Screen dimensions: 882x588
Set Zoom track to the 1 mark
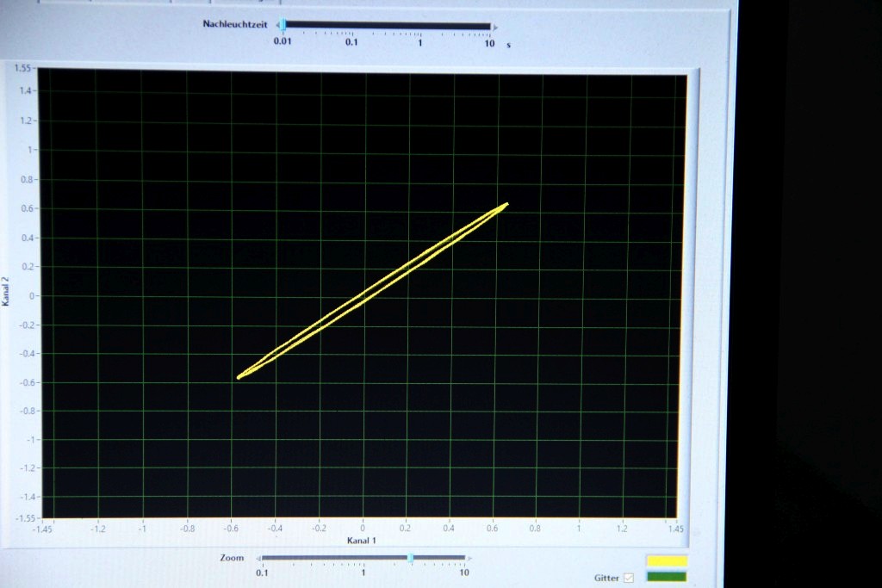(x=363, y=558)
